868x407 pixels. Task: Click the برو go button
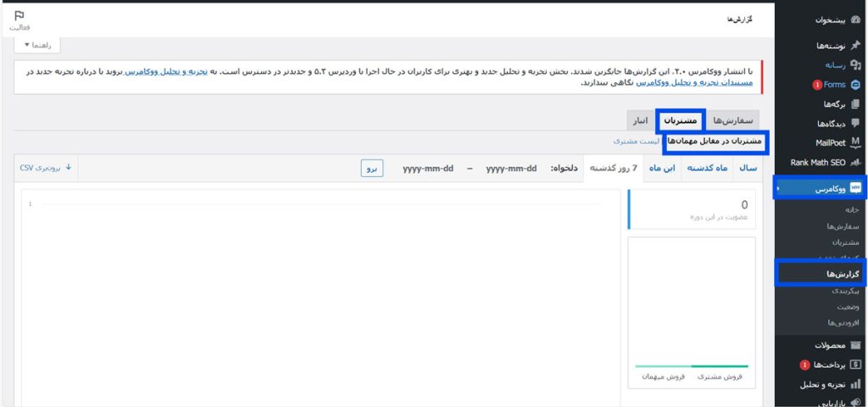pos(372,169)
